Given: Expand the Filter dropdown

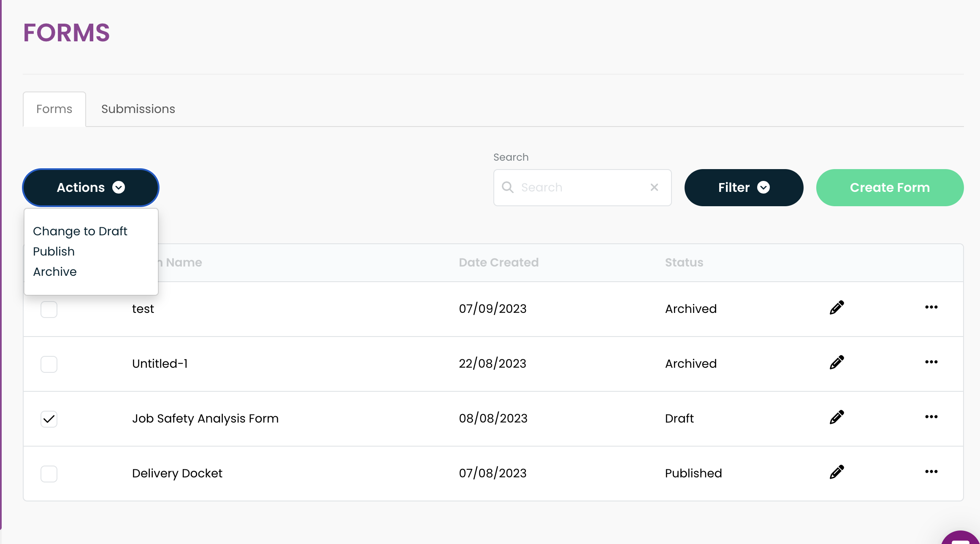Looking at the screenshot, I should tap(744, 188).
